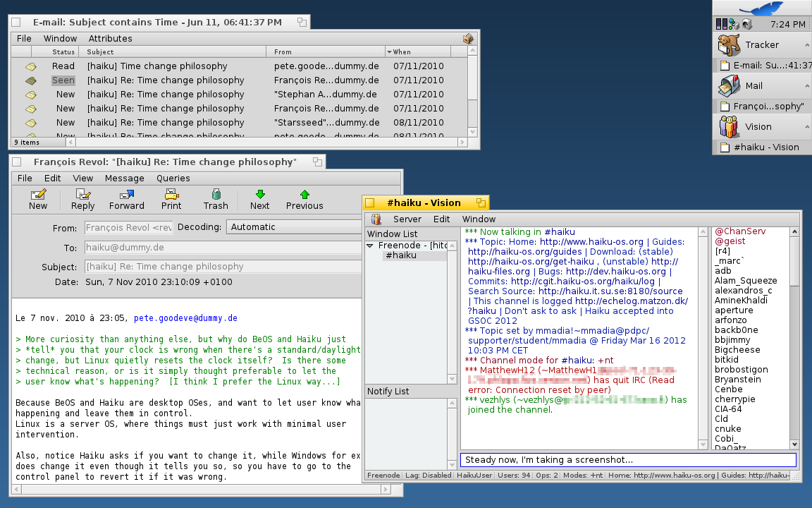Sort the list by the When column
This screenshot has height=508, width=812.
402,52
